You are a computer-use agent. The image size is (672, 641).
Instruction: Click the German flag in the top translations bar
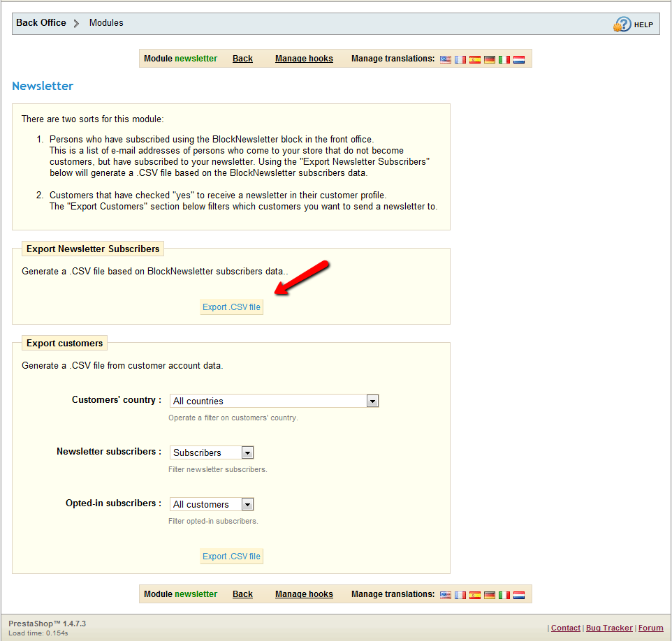pyautogui.click(x=490, y=59)
